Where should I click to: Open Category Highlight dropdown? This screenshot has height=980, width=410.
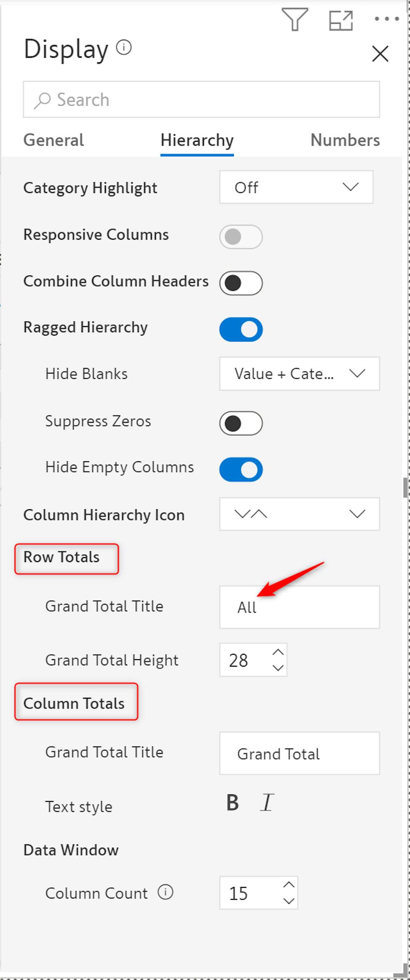[296, 187]
